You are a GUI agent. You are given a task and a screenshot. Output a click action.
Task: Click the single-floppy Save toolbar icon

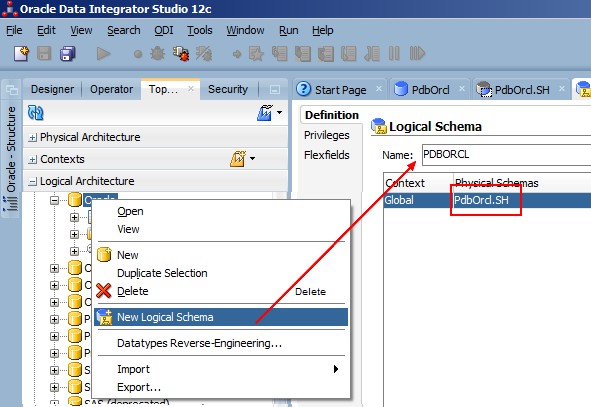pyautogui.click(x=44, y=54)
